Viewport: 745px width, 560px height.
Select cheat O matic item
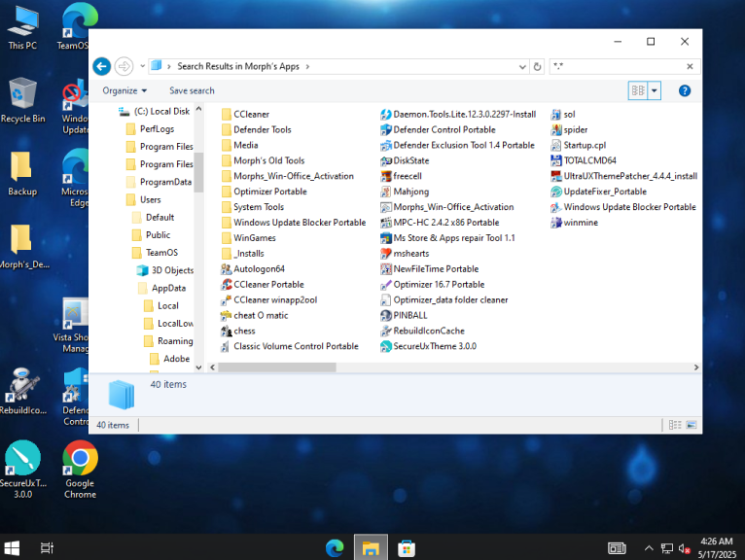[255, 315]
